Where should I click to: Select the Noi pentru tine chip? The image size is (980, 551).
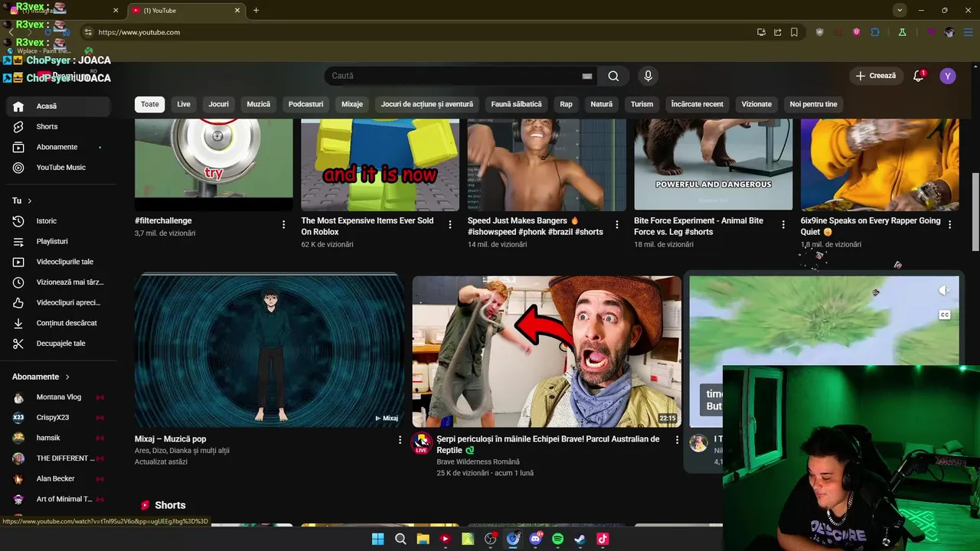(814, 104)
